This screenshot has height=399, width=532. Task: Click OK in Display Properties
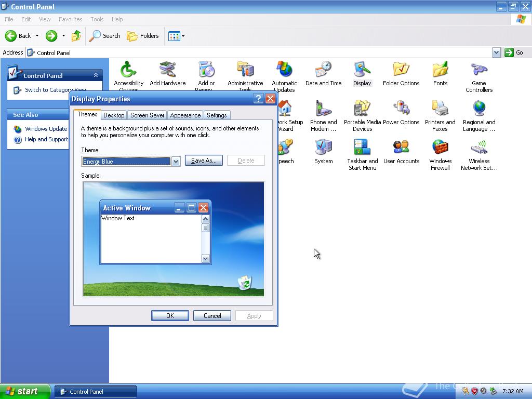tap(170, 315)
